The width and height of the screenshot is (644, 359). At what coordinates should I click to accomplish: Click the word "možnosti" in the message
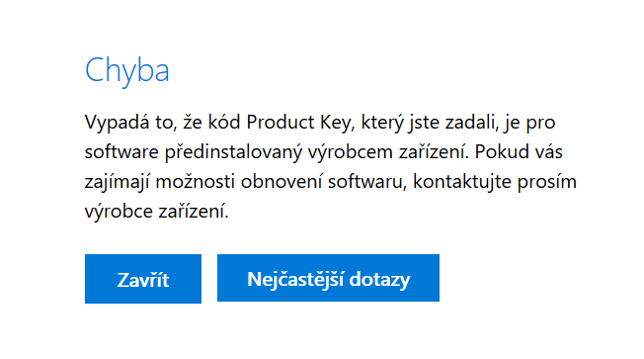[x=196, y=182]
